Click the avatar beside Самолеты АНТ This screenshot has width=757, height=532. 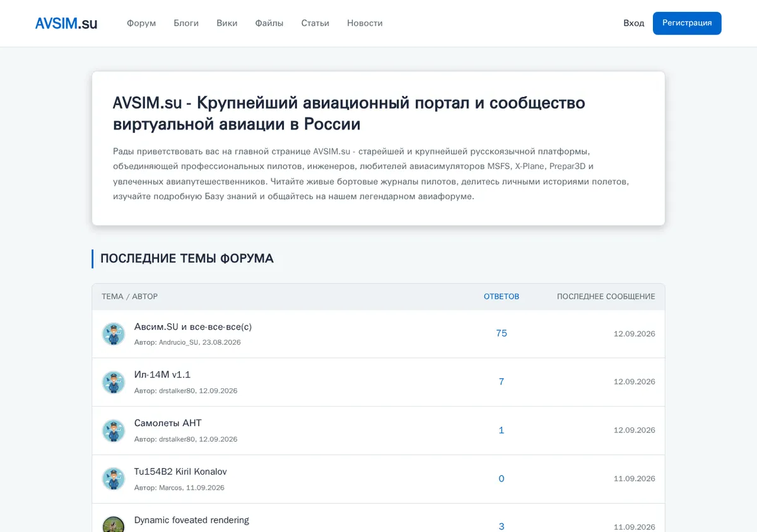[x=114, y=431]
